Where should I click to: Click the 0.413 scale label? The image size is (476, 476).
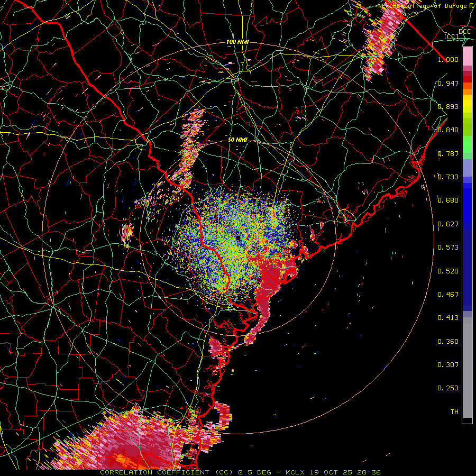click(448, 317)
